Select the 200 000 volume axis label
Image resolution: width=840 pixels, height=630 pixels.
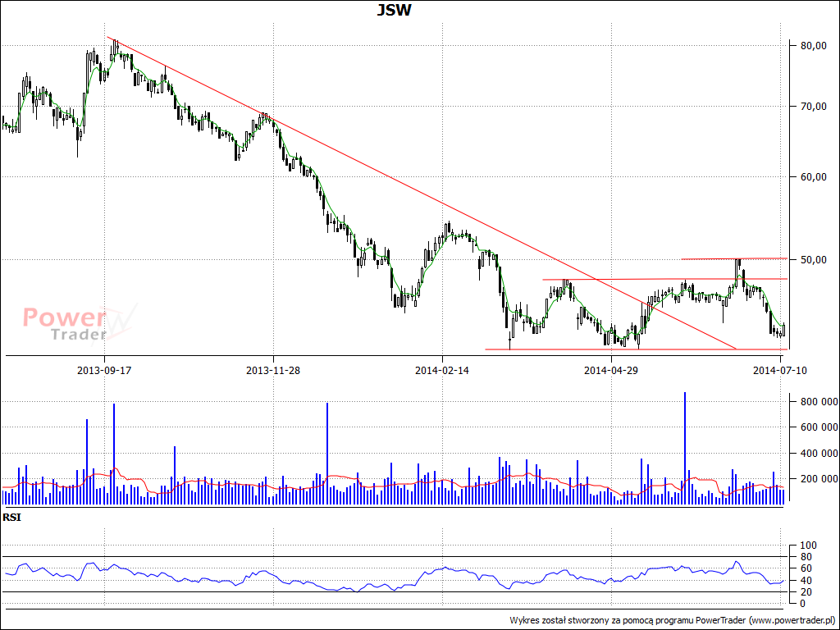[819, 479]
